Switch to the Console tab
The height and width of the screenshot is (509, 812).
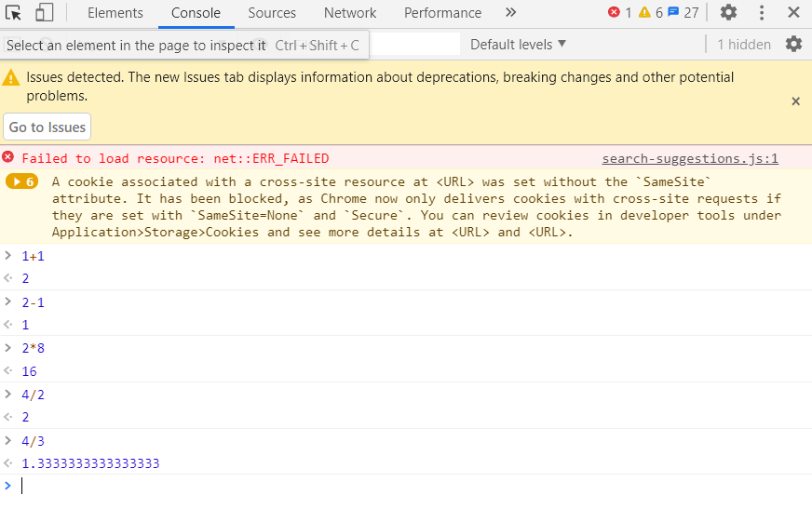coord(196,13)
